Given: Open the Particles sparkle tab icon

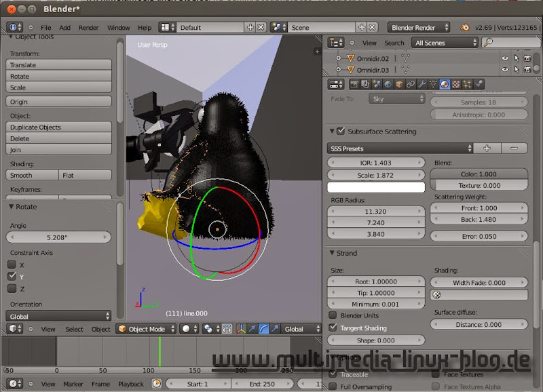Looking at the screenshot, I should point(467,84).
